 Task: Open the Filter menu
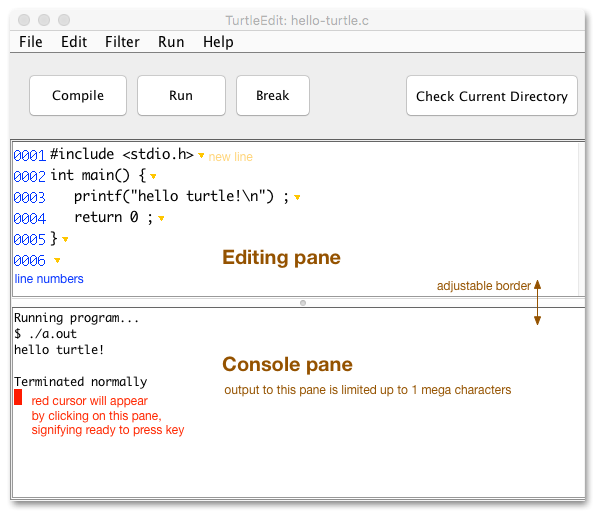122,42
